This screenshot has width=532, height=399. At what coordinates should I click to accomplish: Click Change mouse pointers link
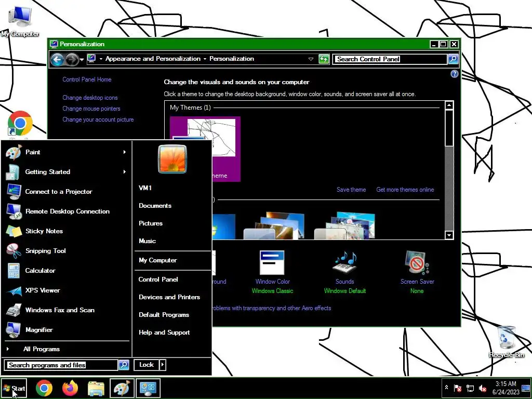tap(91, 109)
